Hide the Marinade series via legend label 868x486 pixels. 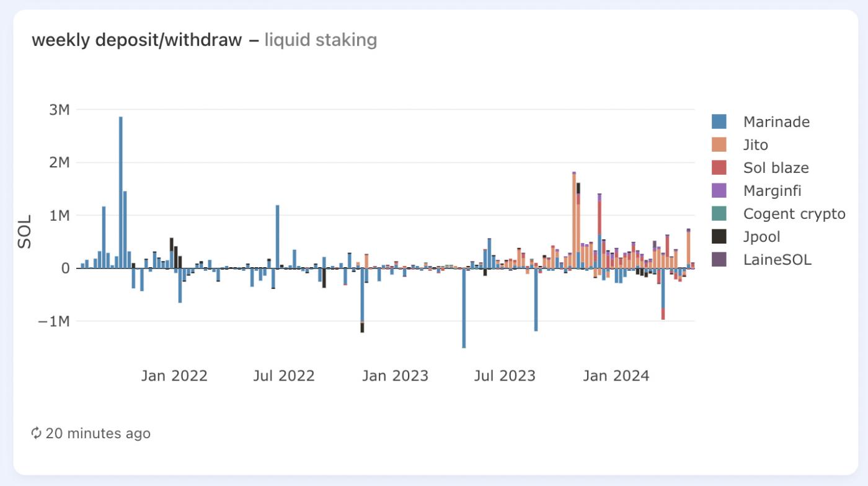pos(776,122)
